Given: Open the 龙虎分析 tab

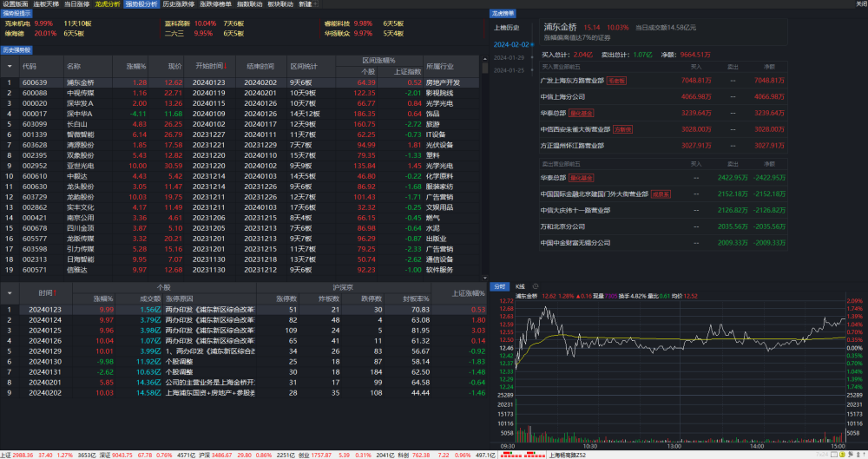Looking at the screenshot, I should [108, 3].
